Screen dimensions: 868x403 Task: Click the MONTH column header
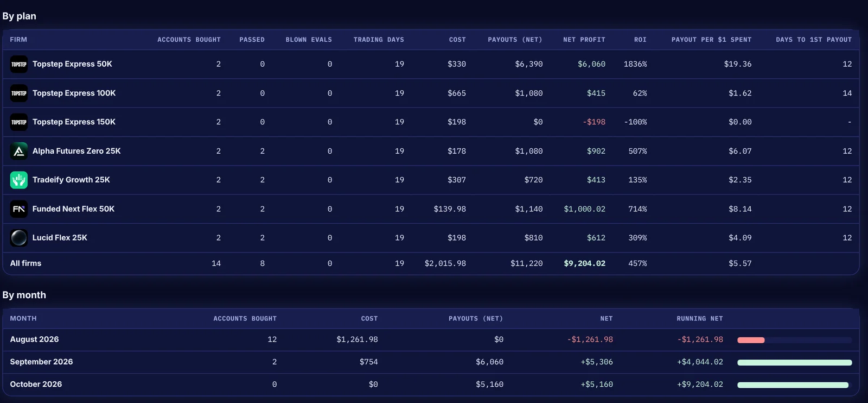(x=23, y=318)
